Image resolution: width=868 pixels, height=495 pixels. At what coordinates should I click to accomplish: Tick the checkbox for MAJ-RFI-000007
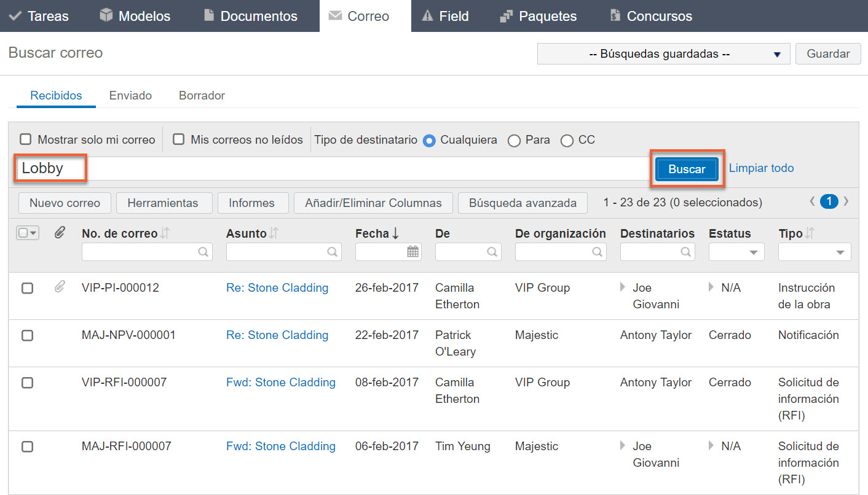(x=27, y=446)
